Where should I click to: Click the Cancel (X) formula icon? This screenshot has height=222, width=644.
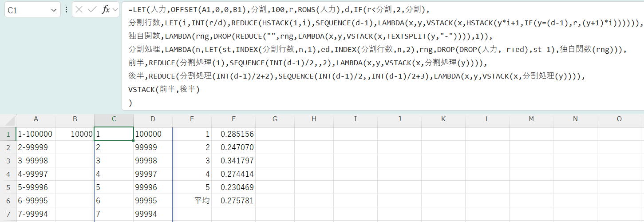coord(79,10)
